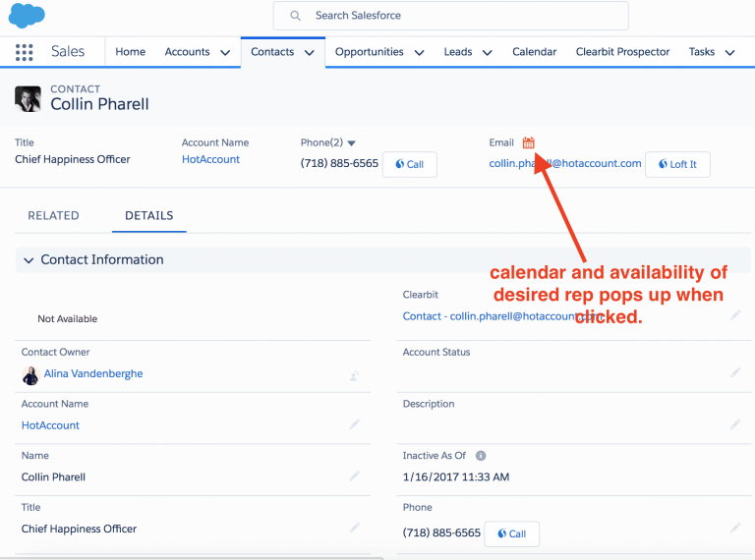This screenshot has width=755, height=560.
Task: Edit Description field pencil icon
Action: click(x=735, y=424)
